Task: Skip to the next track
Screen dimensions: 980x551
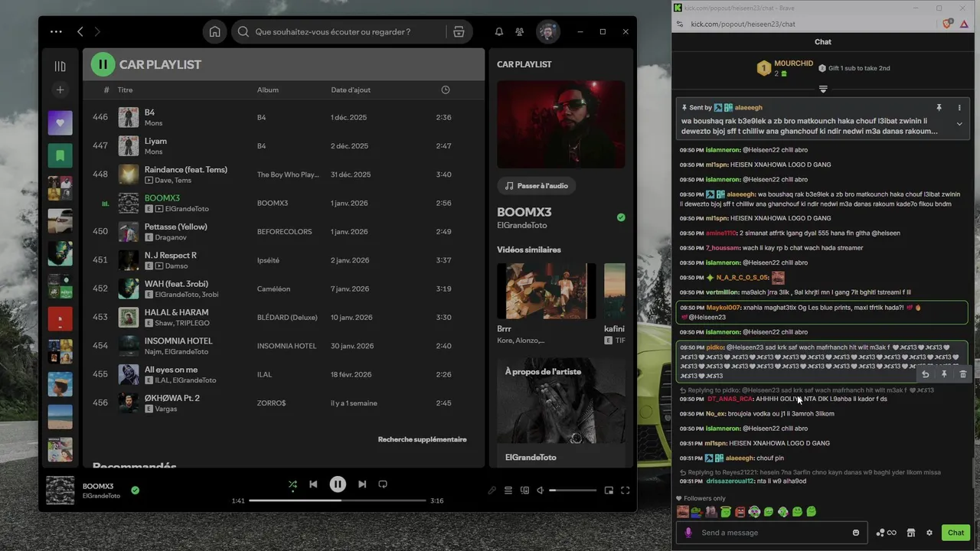Action: [x=362, y=484]
